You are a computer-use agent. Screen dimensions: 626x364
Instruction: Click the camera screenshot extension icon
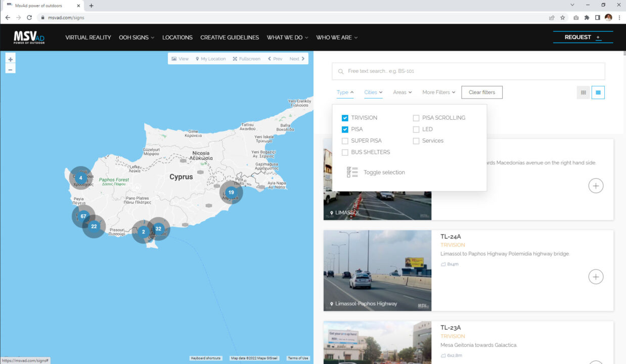576,17
